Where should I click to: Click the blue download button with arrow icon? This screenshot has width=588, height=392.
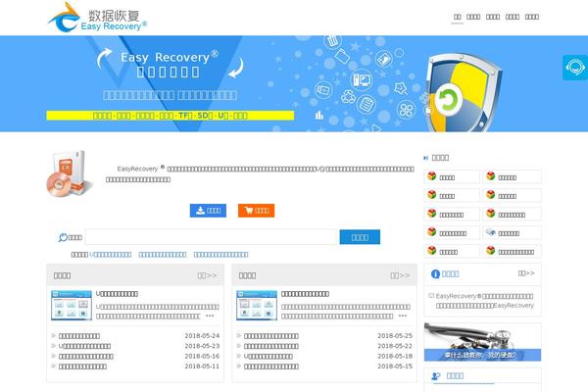(x=208, y=211)
